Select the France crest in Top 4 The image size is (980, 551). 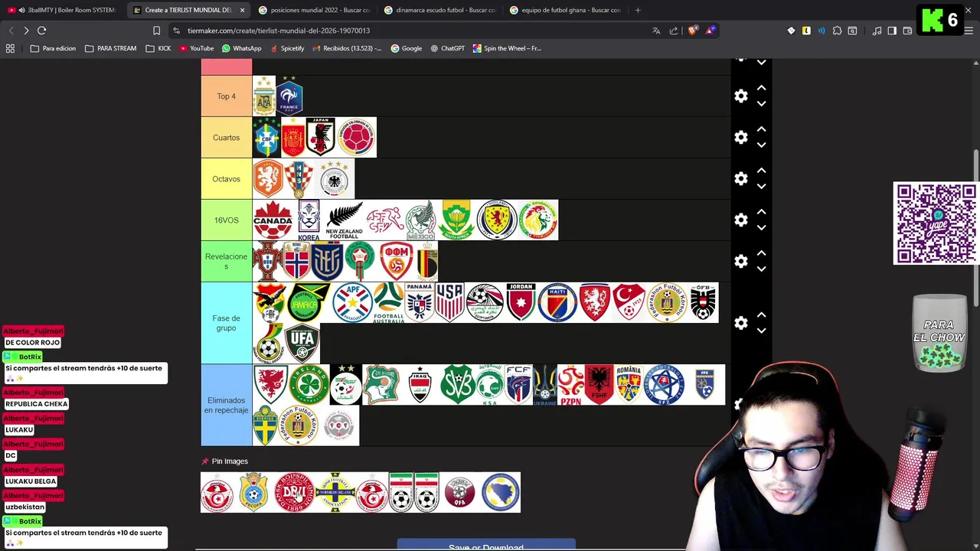click(x=290, y=96)
